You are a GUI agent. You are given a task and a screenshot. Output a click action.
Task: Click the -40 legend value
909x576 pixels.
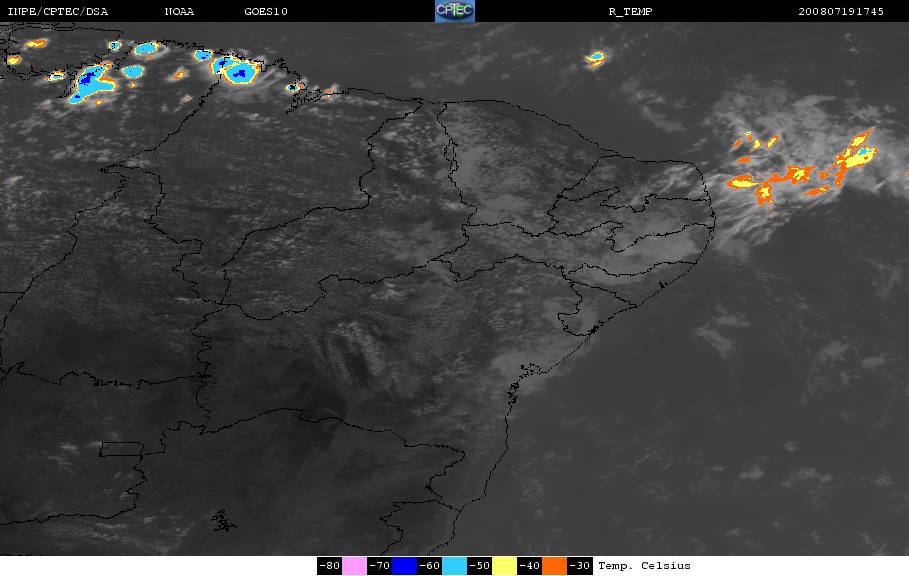529,566
